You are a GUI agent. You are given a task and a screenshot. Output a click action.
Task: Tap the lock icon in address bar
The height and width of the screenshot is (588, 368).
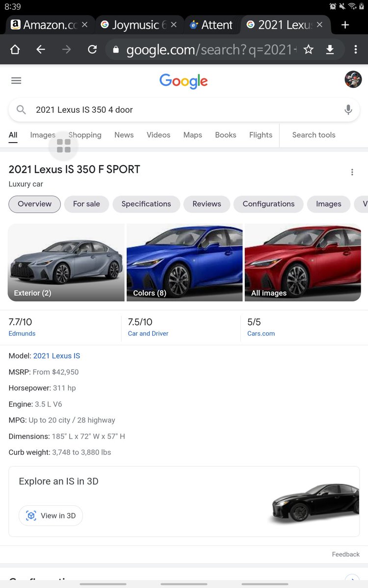click(116, 49)
